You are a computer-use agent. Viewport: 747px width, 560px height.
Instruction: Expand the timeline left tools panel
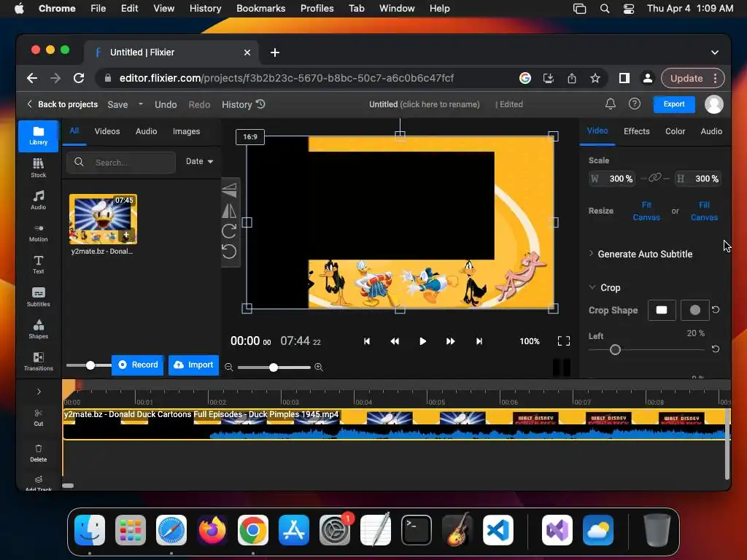pyautogui.click(x=39, y=392)
